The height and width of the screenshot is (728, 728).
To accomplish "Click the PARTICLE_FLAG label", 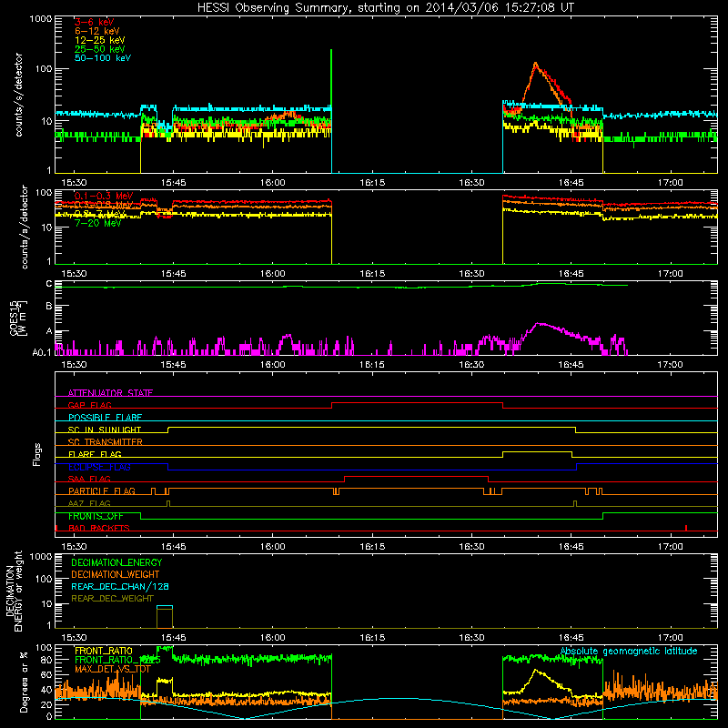I will (x=102, y=490).
